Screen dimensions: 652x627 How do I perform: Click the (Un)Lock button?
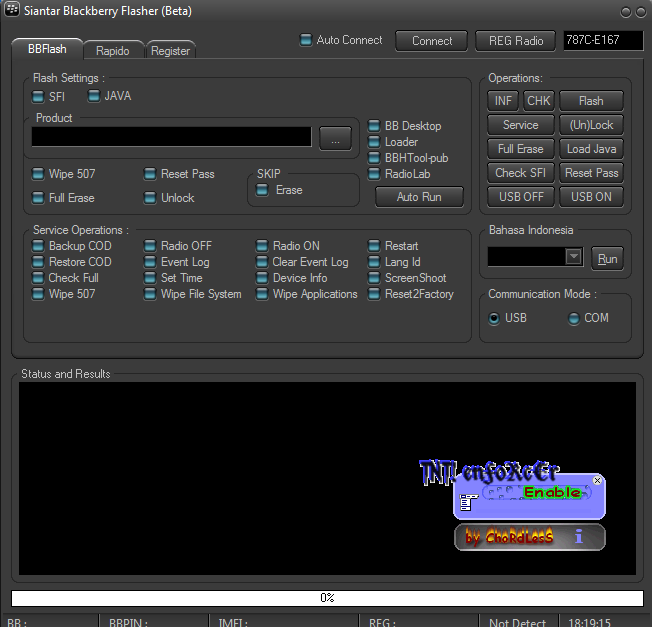point(591,125)
